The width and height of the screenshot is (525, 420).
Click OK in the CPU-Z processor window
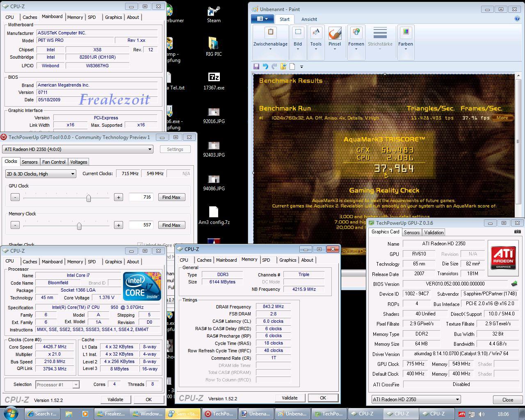[x=148, y=399]
